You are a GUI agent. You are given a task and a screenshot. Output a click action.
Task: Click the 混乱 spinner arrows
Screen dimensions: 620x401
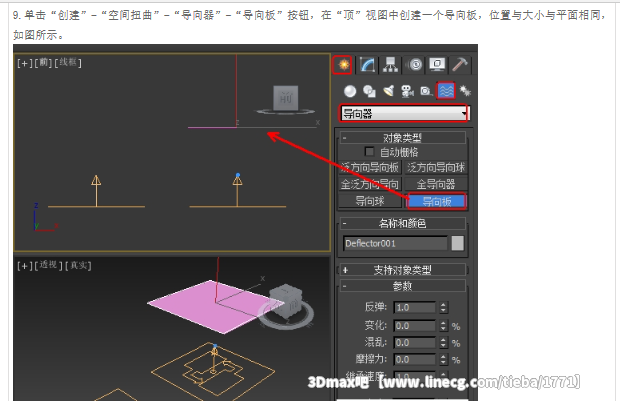click(443, 342)
